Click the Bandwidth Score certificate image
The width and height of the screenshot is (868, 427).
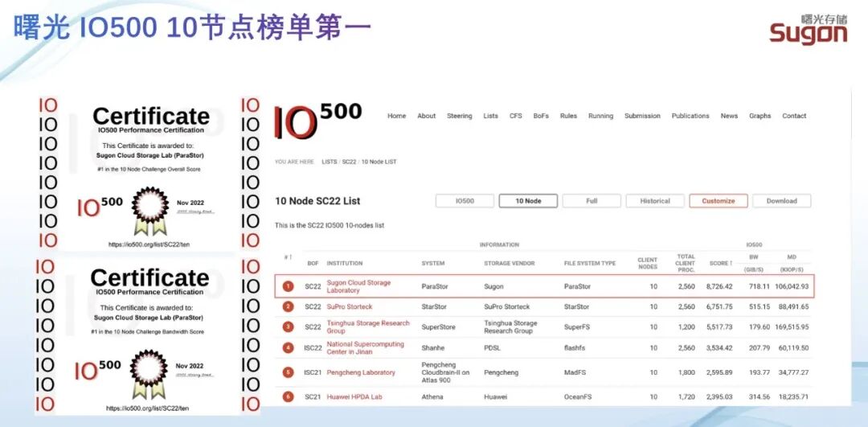149,335
